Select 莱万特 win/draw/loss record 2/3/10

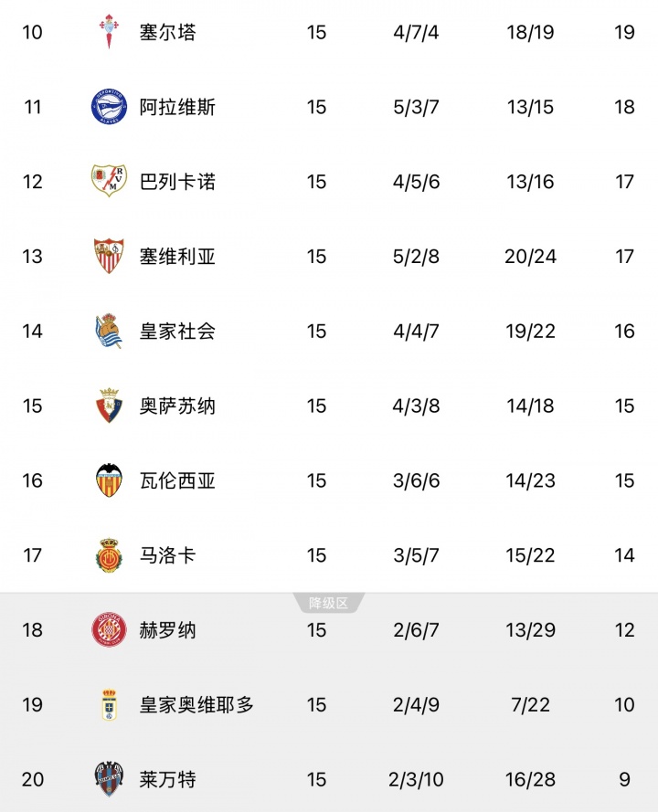click(x=416, y=780)
